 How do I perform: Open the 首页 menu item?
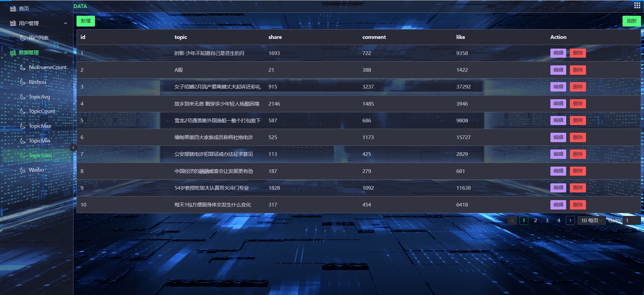click(37, 9)
